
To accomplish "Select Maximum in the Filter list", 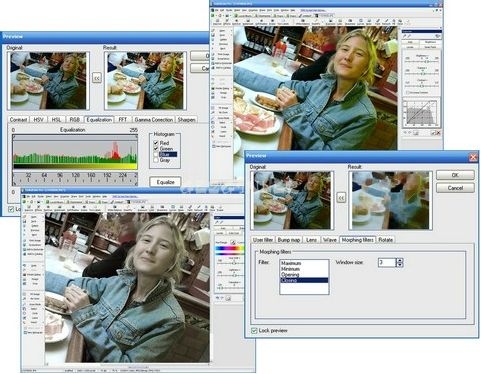I will click(x=304, y=263).
